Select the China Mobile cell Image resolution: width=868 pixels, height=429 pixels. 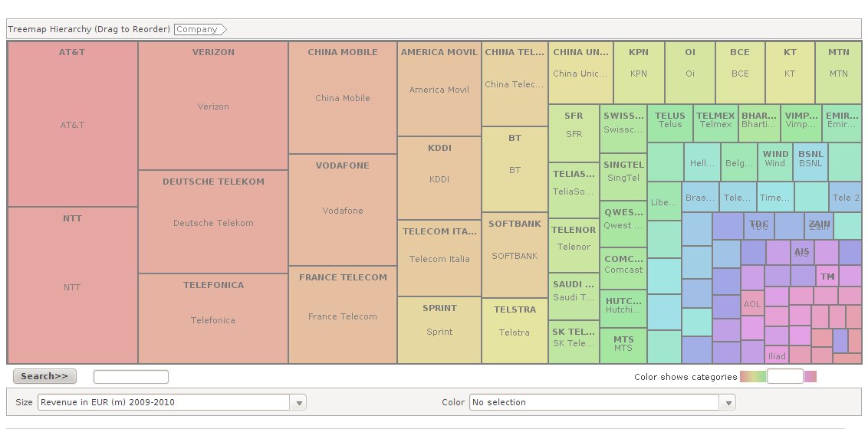coord(343,98)
